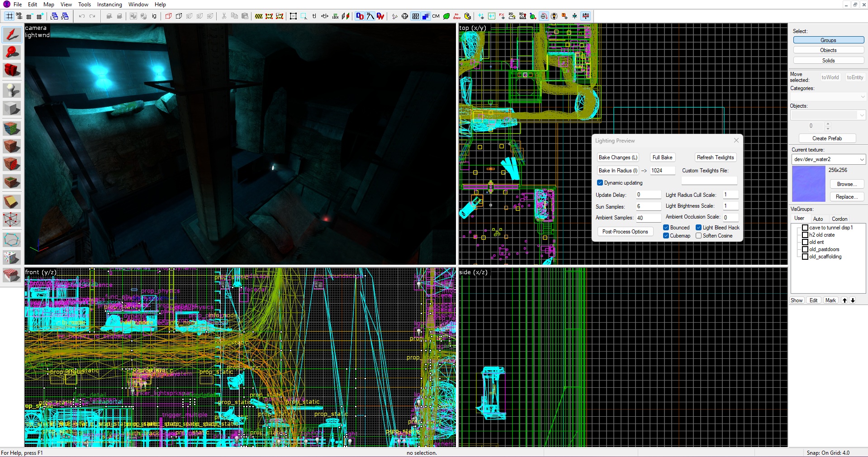Click Create Prefab
This screenshot has height=457, width=868.
827,138
